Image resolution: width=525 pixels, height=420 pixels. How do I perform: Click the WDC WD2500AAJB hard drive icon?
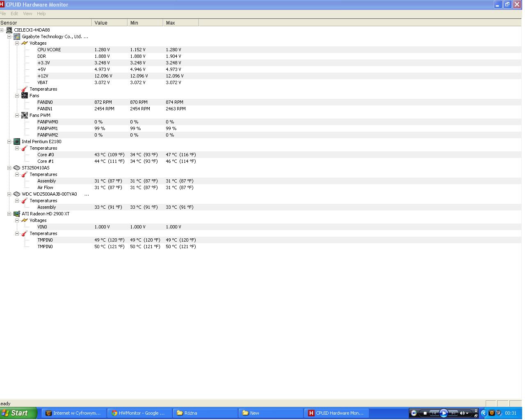pyautogui.click(x=17, y=194)
